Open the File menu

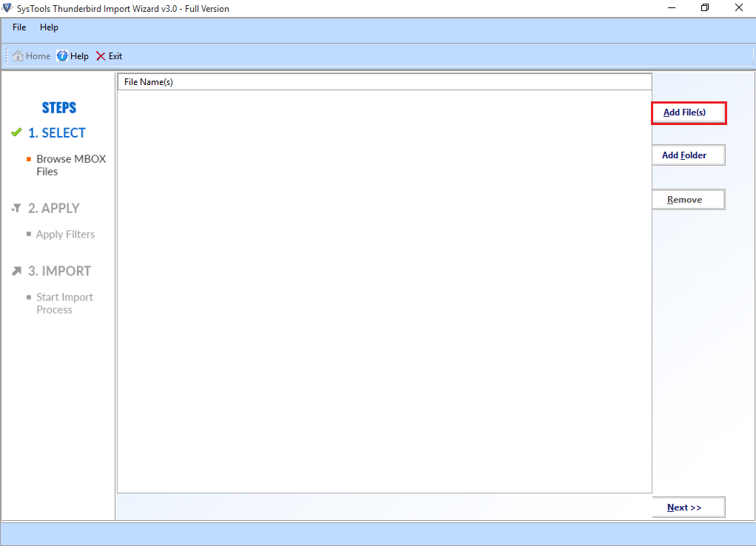click(x=19, y=27)
